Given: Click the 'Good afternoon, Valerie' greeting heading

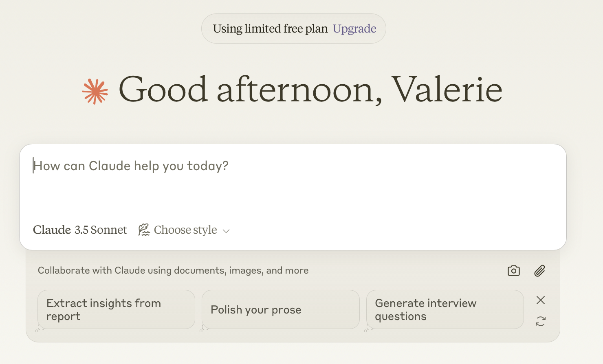Looking at the screenshot, I should (x=310, y=90).
